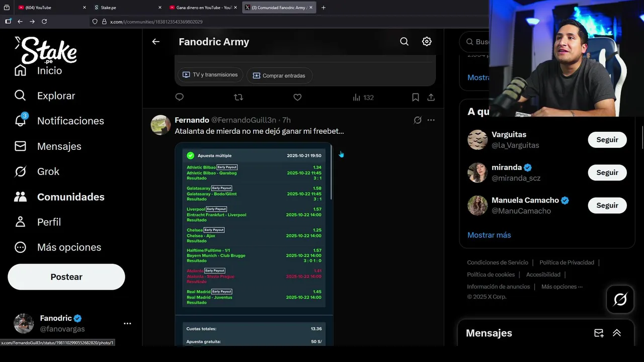This screenshot has width=644, height=362.
Task: Open Fanodric account menu dots
Action: click(x=127, y=324)
